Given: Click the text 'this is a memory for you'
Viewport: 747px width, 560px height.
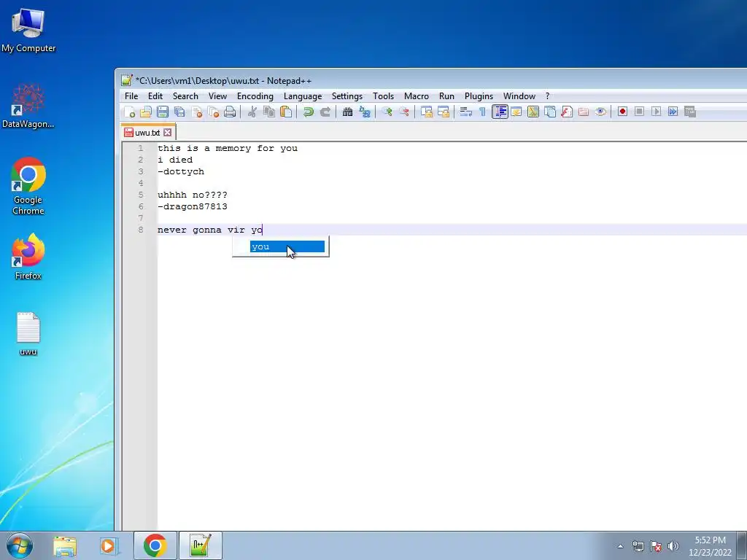Looking at the screenshot, I should pos(228,148).
